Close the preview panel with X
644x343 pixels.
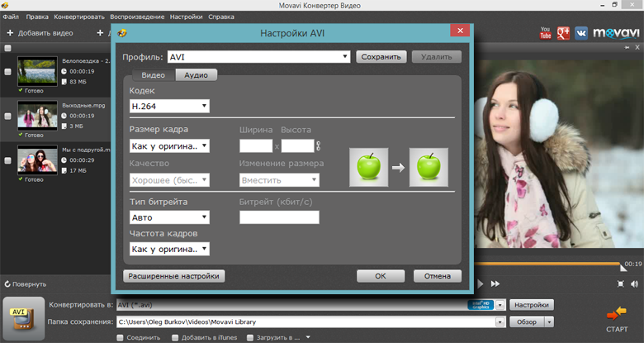coord(637,48)
